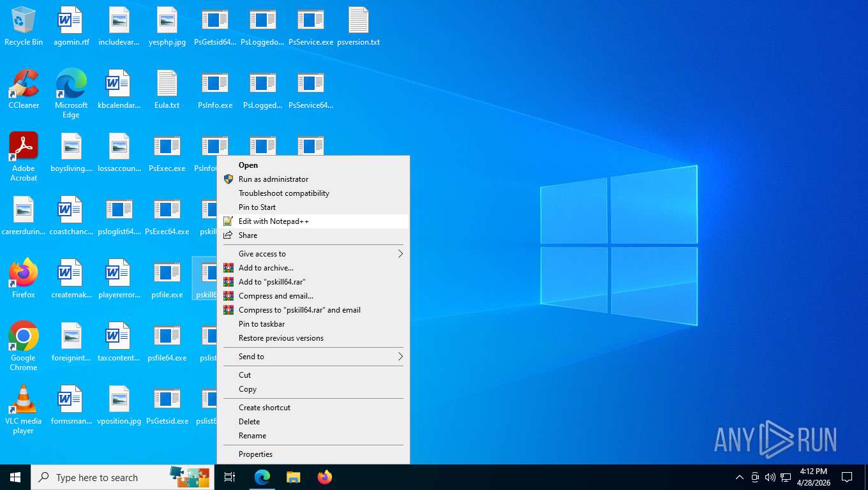
Task: Click Copy in the context menu
Action: [313, 389]
